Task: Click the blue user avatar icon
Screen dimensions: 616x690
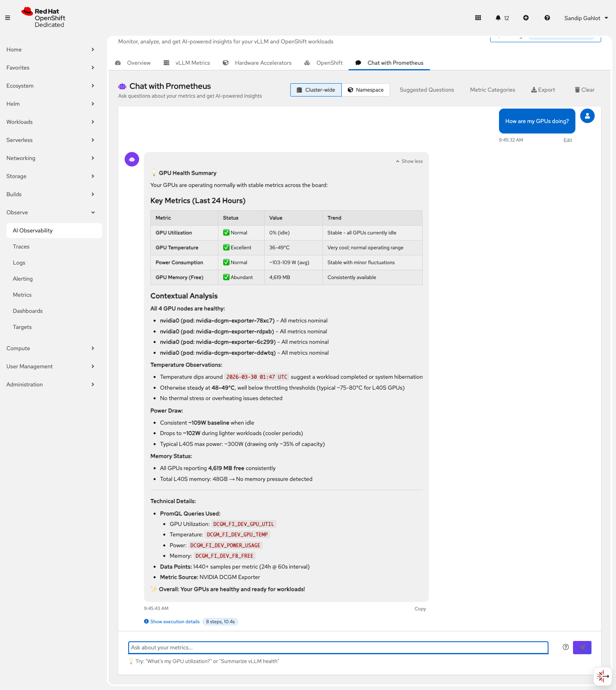Action: (587, 116)
